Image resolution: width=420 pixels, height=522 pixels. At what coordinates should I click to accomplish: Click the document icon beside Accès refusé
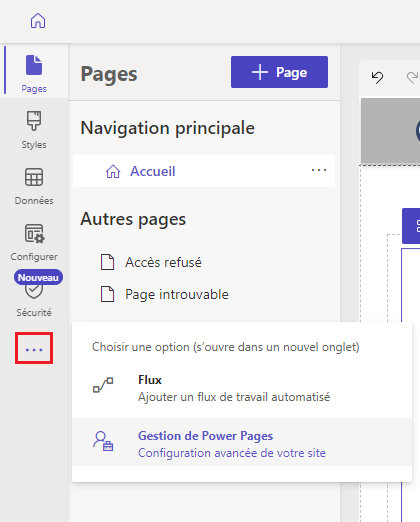[107, 262]
